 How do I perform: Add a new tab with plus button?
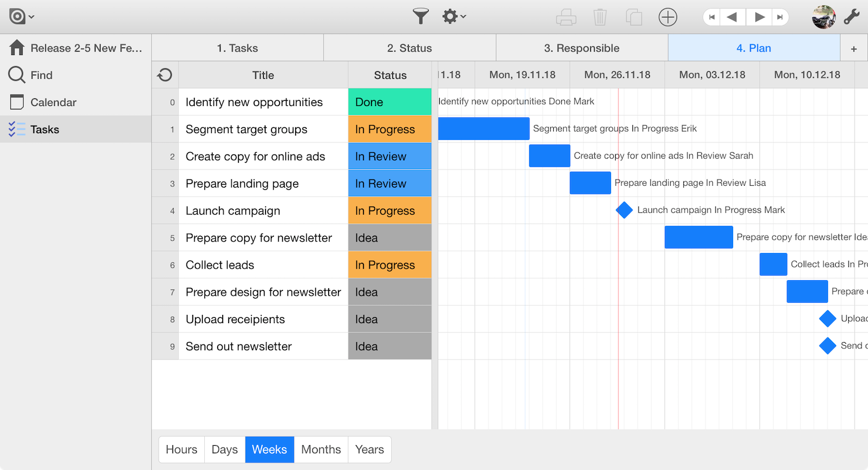pos(854,49)
